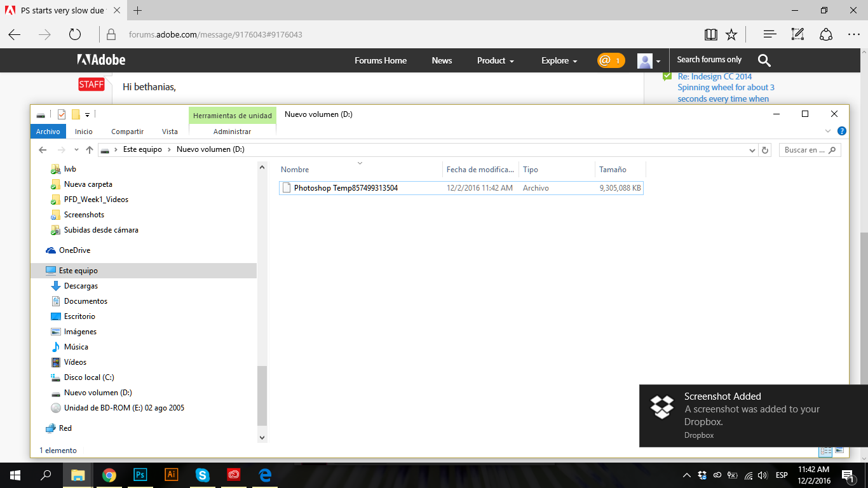Screen dimensions: 868x488
Task: Open the Edge hub icon
Action: pos(770,34)
